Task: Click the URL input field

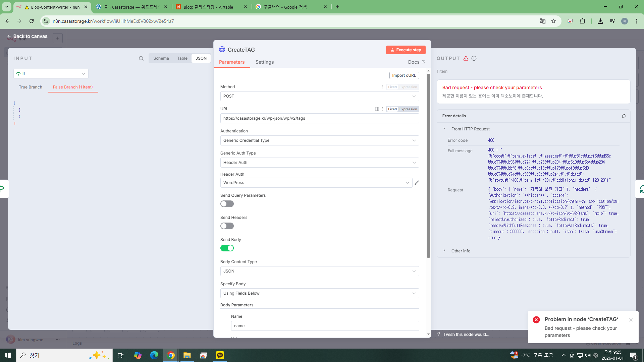Action: tap(319, 118)
